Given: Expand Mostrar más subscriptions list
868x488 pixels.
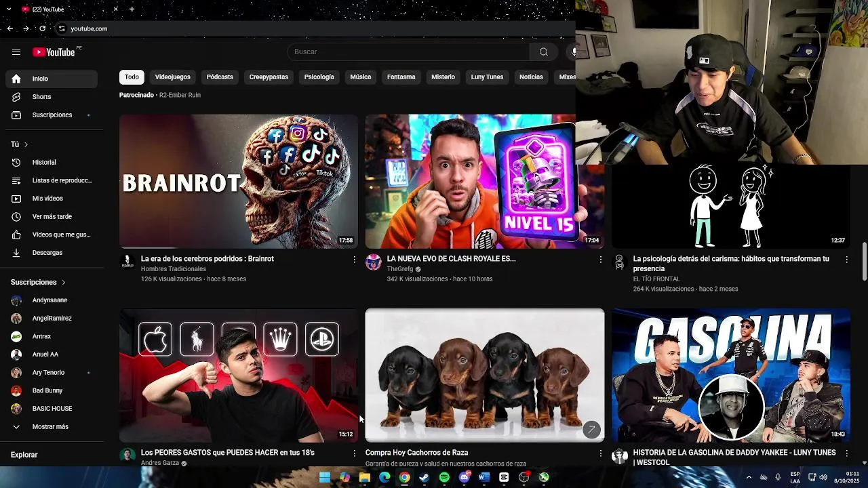Looking at the screenshot, I should [52, 427].
